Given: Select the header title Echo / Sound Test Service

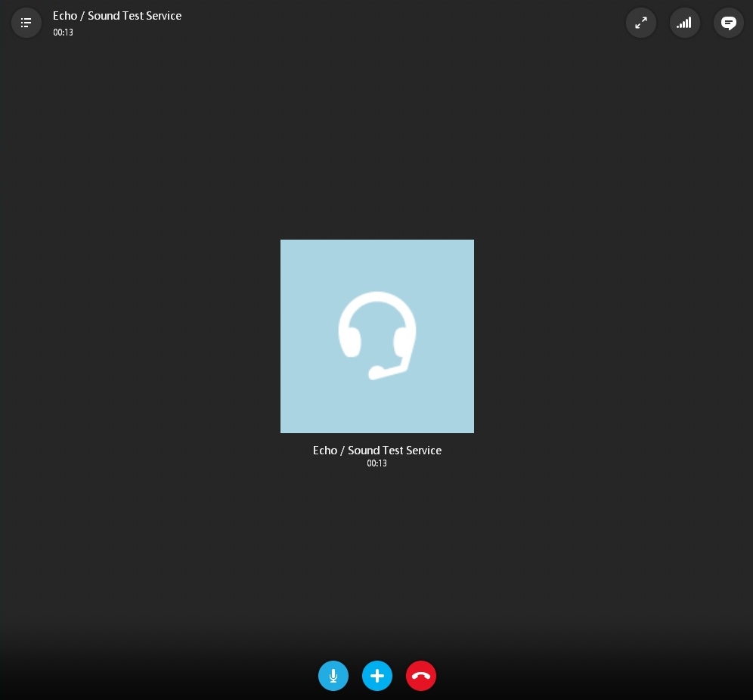Looking at the screenshot, I should 117,16.
